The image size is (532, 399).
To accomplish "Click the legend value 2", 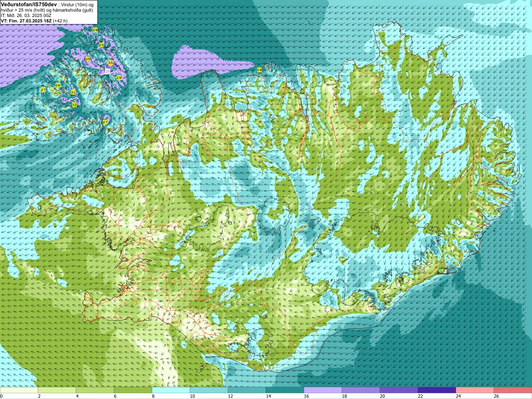I will [x=39, y=396].
